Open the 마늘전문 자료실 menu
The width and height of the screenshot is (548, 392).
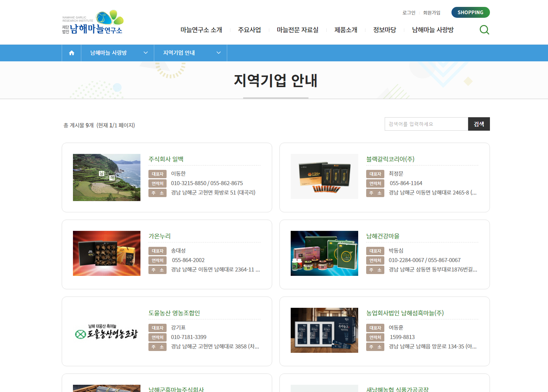point(298,30)
